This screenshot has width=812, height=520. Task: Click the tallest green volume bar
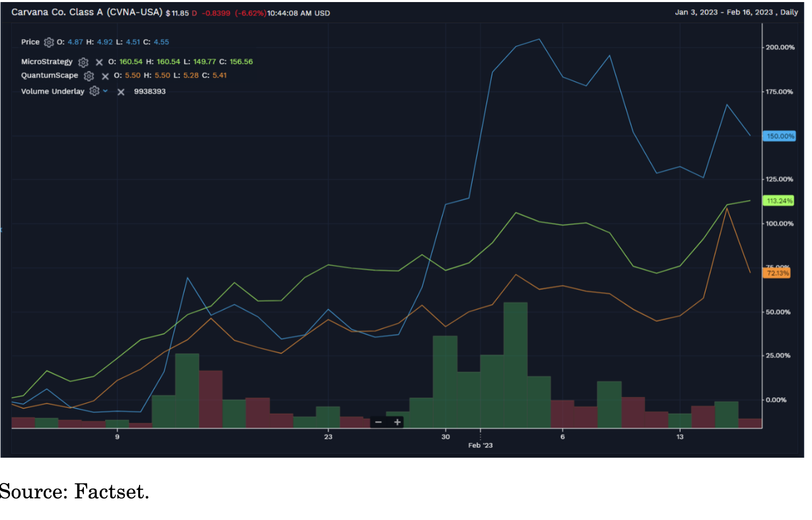515,366
